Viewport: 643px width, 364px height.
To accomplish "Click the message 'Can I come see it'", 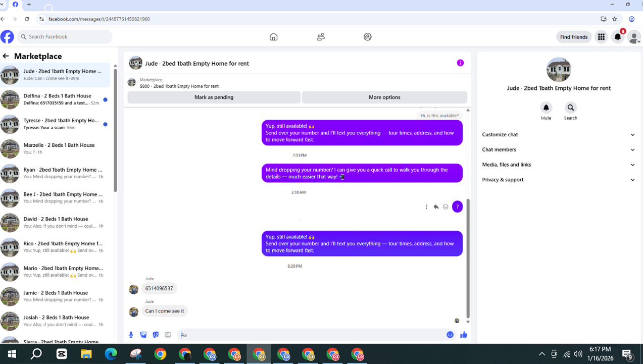I will coord(165,311).
